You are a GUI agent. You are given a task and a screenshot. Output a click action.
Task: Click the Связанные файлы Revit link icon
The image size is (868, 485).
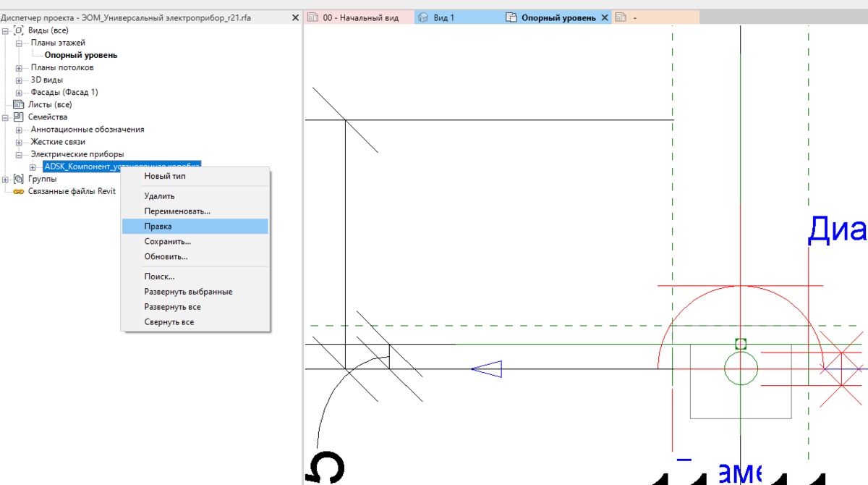coord(19,191)
